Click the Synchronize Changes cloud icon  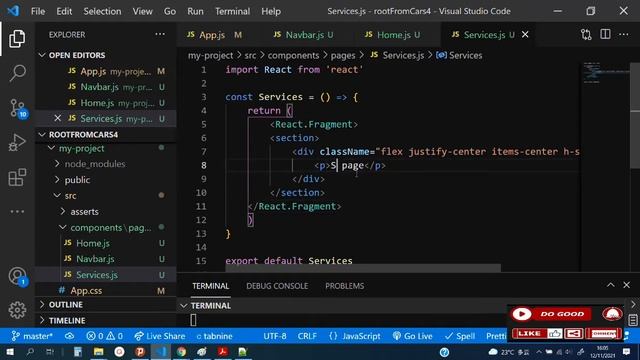pos(69,336)
